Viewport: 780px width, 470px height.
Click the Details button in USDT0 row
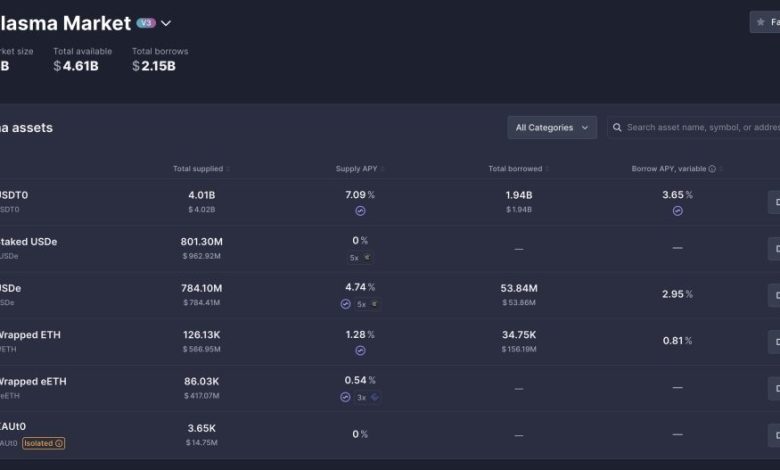pos(773,202)
